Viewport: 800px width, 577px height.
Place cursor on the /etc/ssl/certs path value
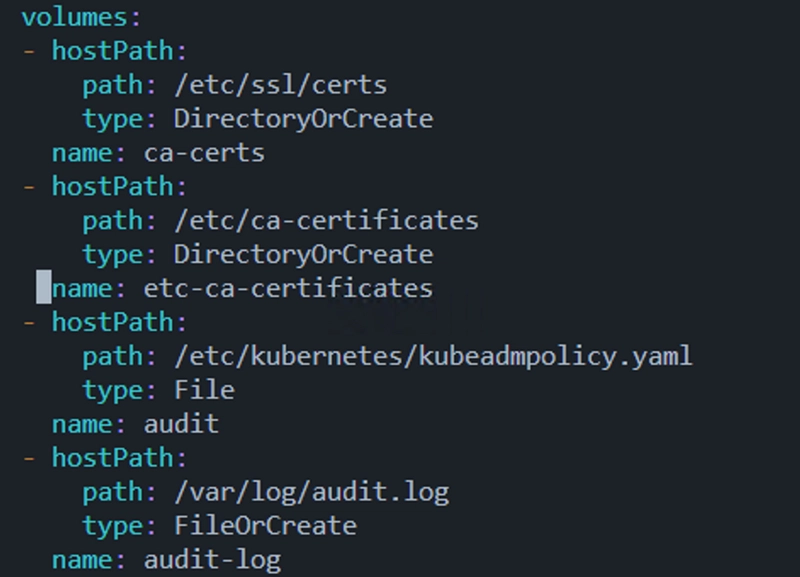(280, 85)
